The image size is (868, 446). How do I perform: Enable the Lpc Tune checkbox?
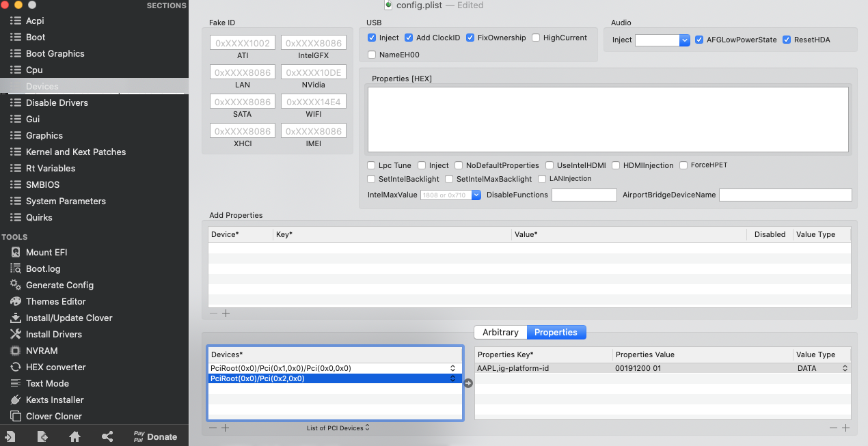[372, 165]
